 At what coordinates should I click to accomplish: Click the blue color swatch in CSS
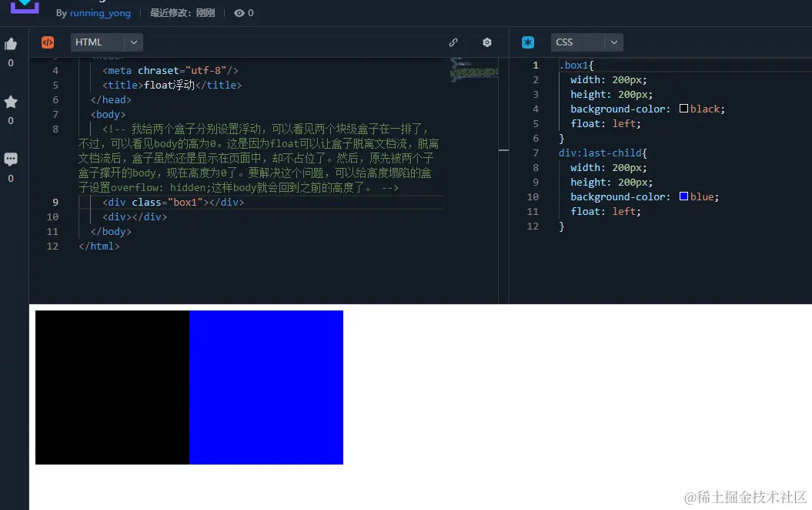point(683,196)
